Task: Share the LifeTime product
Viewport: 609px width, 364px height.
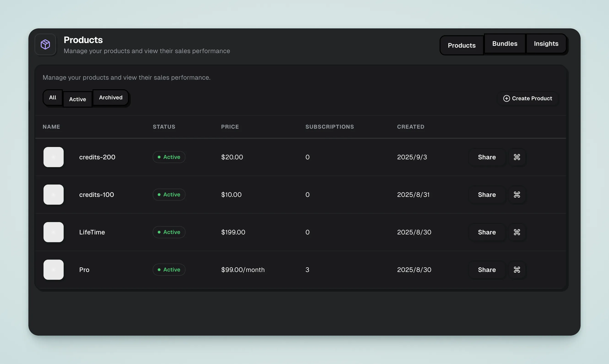Action: tap(487, 232)
